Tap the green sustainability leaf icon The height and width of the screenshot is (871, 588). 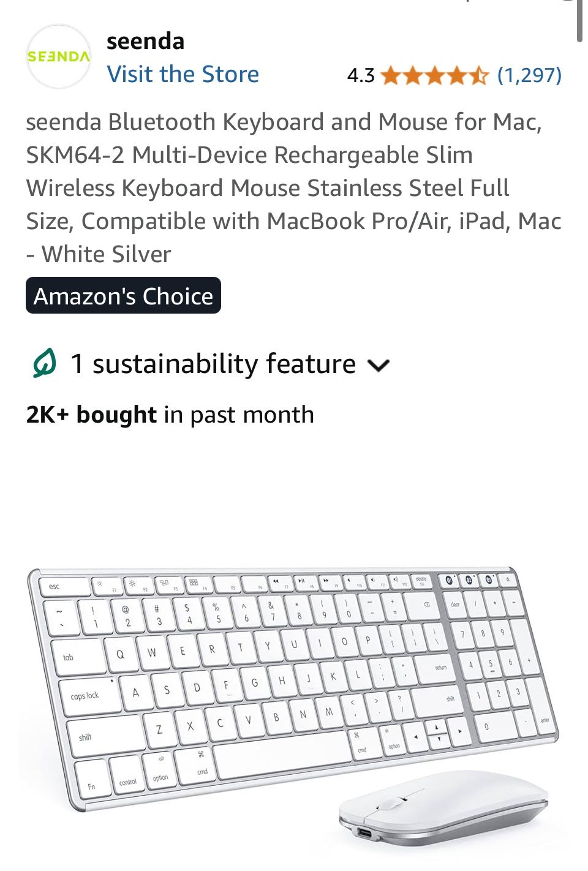pyautogui.click(x=44, y=363)
